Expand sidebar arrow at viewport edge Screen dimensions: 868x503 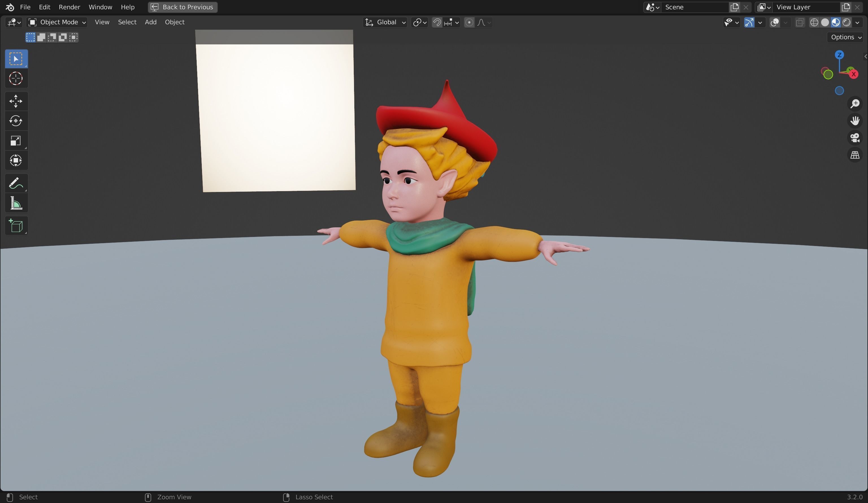(865, 56)
